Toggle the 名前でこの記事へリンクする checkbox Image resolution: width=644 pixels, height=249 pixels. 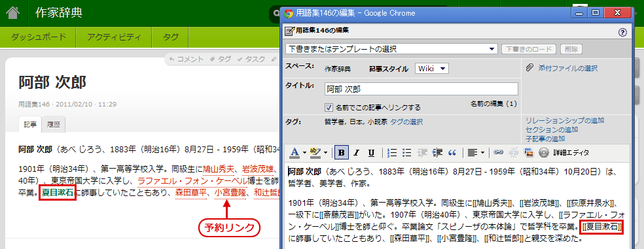point(329,107)
